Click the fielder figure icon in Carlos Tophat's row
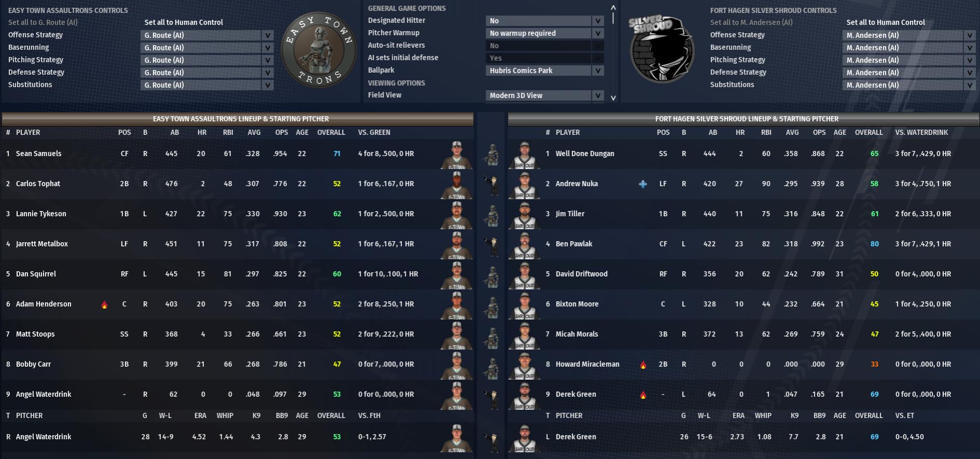The image size is (980, 459). [x=491, y=185]
